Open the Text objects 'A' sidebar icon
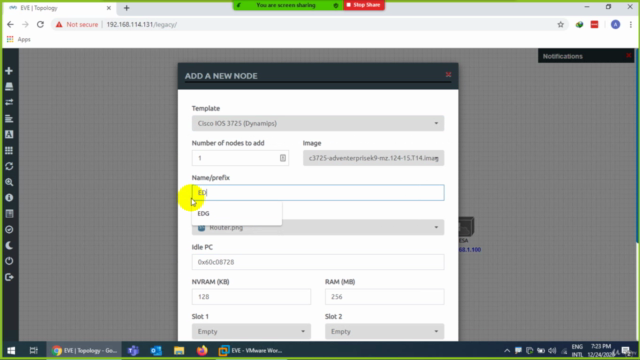 (9, 134)
